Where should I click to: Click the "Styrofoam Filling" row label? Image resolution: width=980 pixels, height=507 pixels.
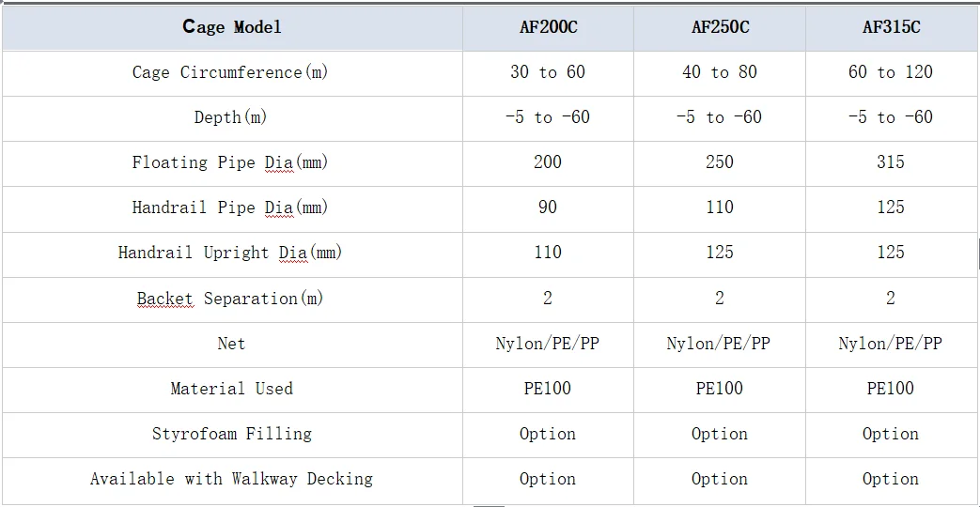[231, 434]
